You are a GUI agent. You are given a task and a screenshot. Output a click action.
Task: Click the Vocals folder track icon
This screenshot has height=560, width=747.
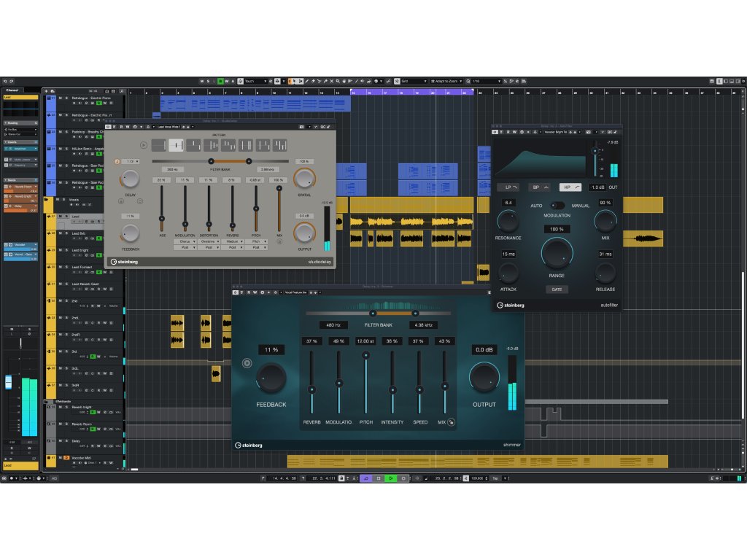46,200
